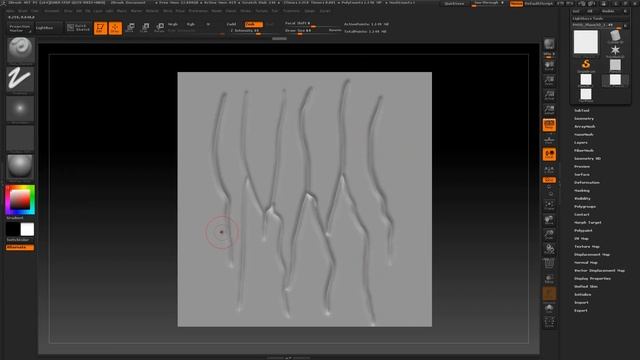Click the Draw mode icon
This screenshot has width=640, height=360.
tap(115, 28)
